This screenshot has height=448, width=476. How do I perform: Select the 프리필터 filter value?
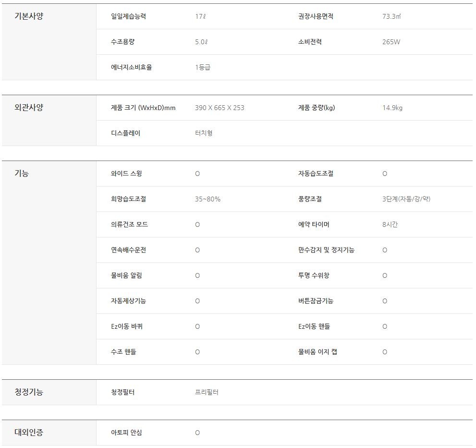[x=207, y=392]
